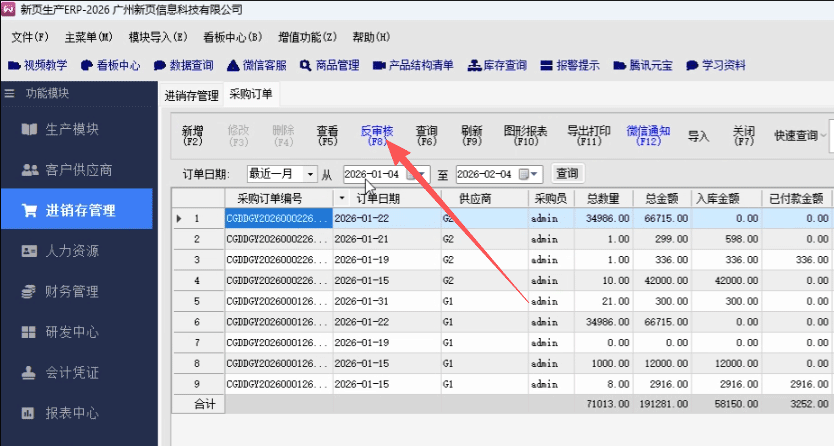Collapse sidebar with the 功能模块 hamburger icon

pyautogui.click(x=11, y=93)
